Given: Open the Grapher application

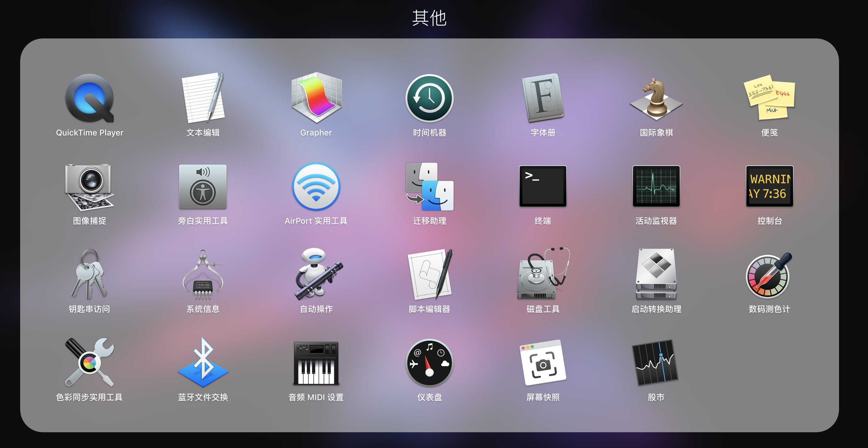Looking at the screenshot, I should point(316,98).
